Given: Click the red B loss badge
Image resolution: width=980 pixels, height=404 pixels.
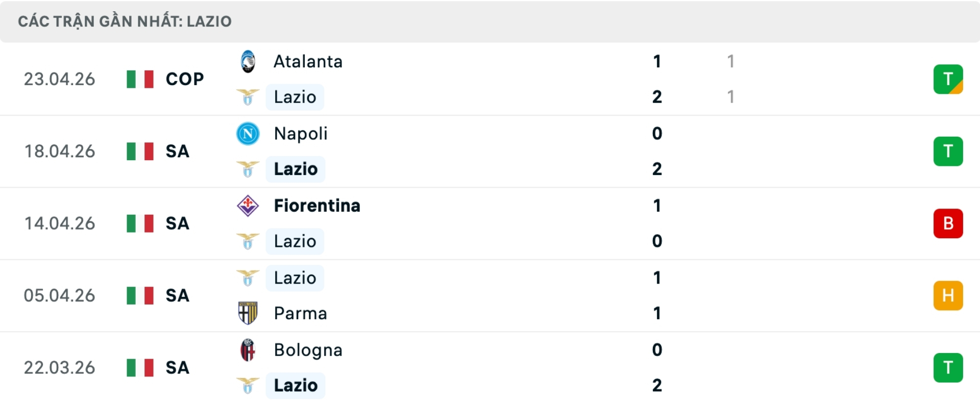Looking at the screenshot, I should click(948, 223).
